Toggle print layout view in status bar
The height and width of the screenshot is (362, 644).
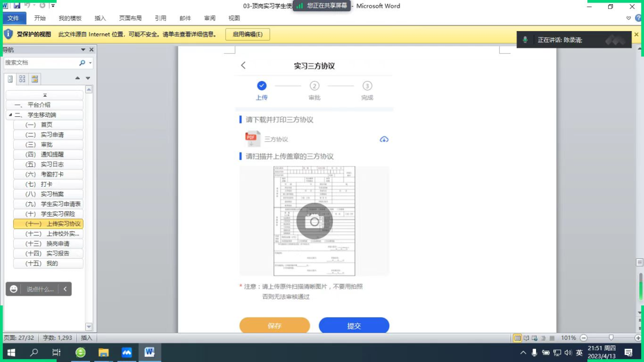tap(517, 338)
